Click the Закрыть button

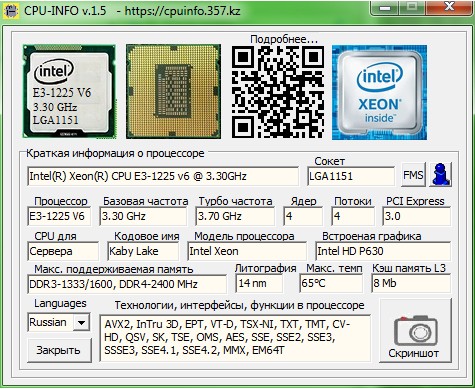[x=59, y=350]
